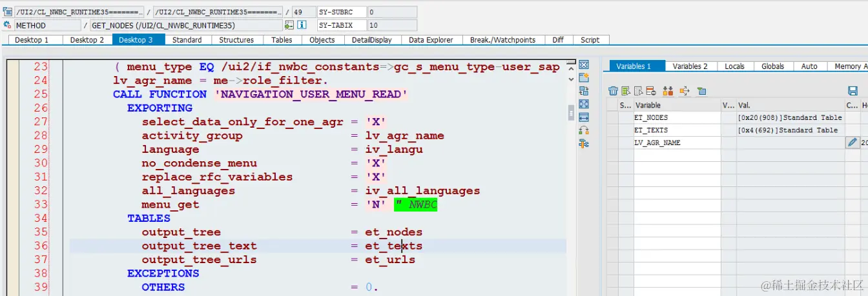This screenshot has width=868, height=296.
Task: Click the horizontal double-arrow icon beside the editor
Action: click(x=584, y=117)
